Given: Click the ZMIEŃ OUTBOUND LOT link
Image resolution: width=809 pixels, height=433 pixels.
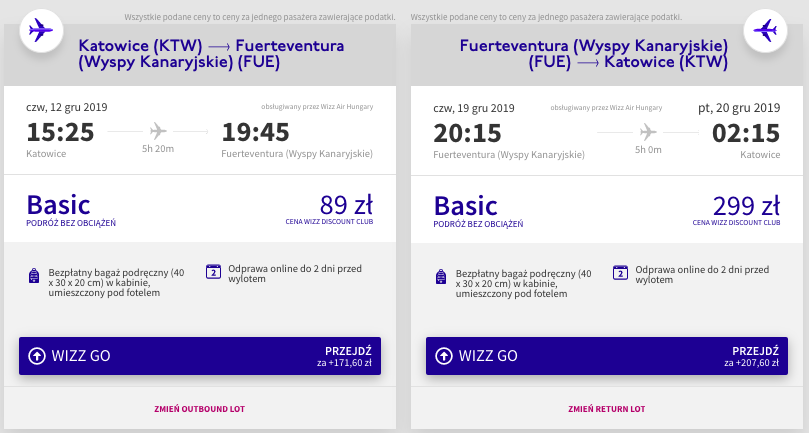Looking at the screenshot, I should tap(200, 409).
